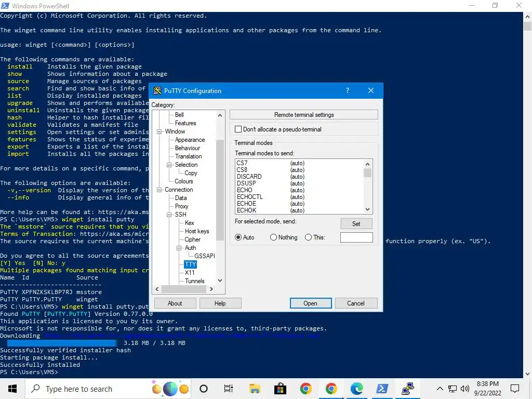Screen dimensions: 532x399
Task: Select Kex category in tree
Action: 189,223
